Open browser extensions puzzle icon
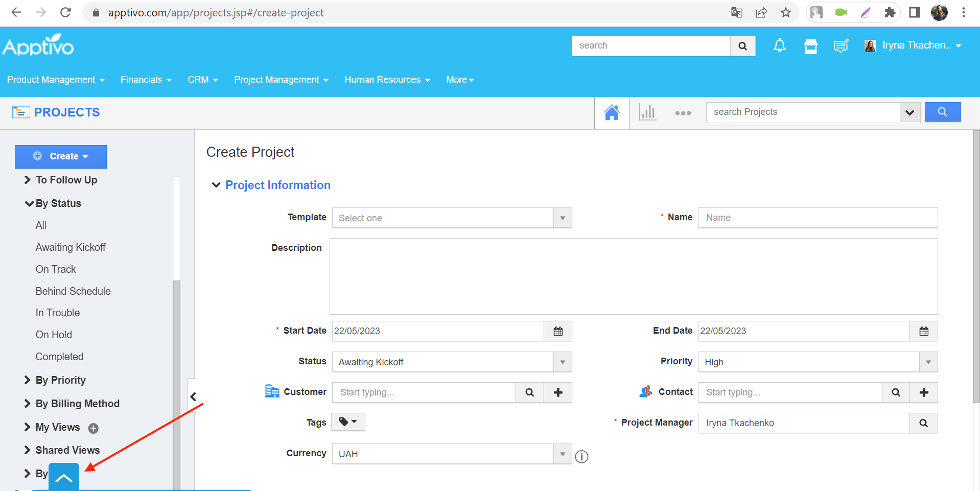 (x=890, y=12)
